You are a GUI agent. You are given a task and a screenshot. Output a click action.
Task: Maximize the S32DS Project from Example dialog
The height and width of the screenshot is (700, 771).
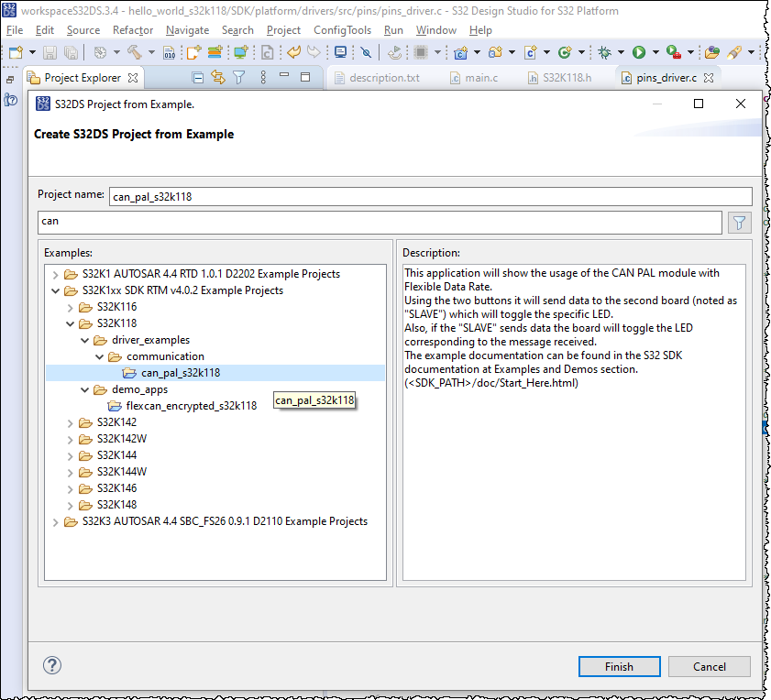pyautogui.click(x=699, y=104)
